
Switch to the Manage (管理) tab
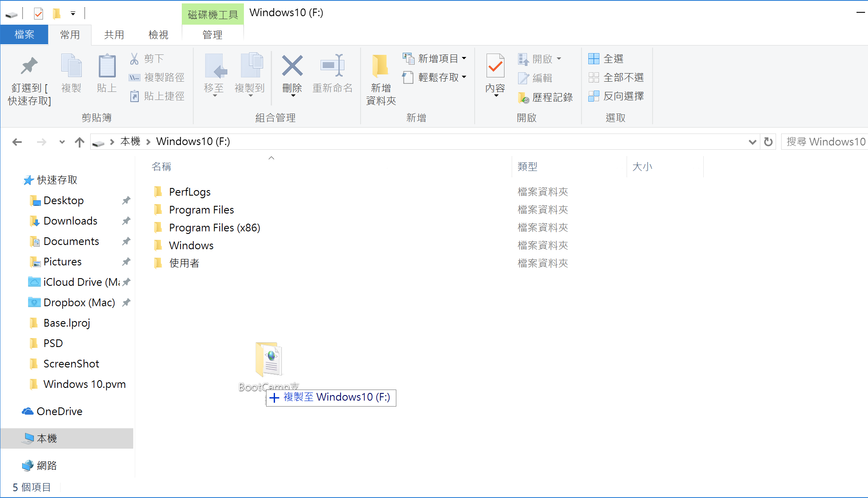point(212,34)
